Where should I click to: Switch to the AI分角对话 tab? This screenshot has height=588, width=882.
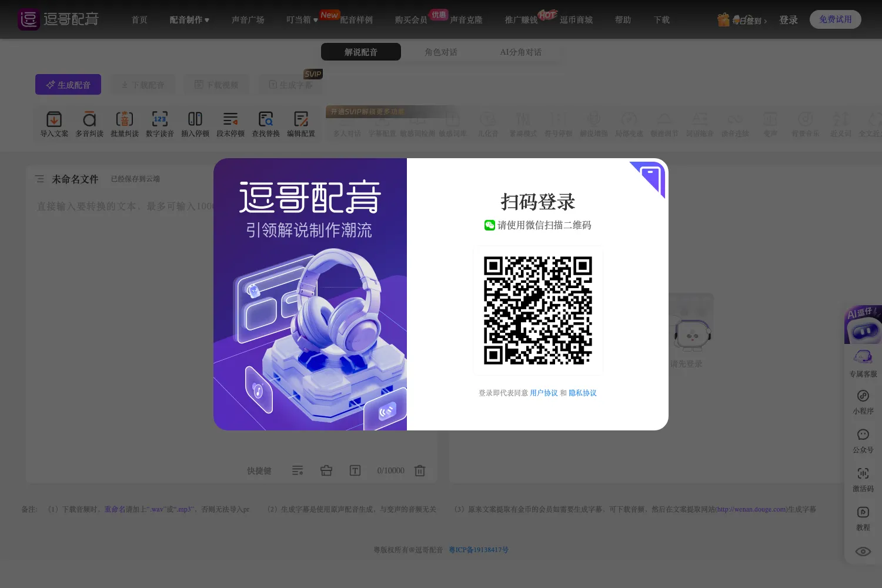[521, 52]
